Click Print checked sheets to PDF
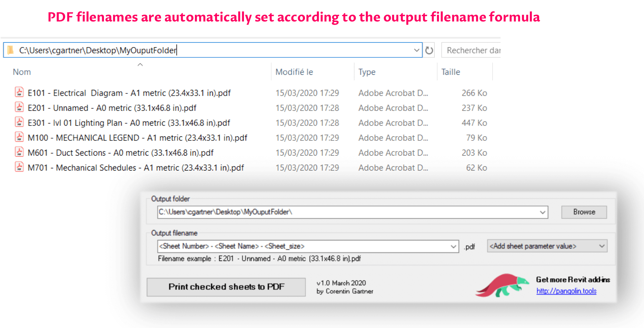 (x=226, y=287)
